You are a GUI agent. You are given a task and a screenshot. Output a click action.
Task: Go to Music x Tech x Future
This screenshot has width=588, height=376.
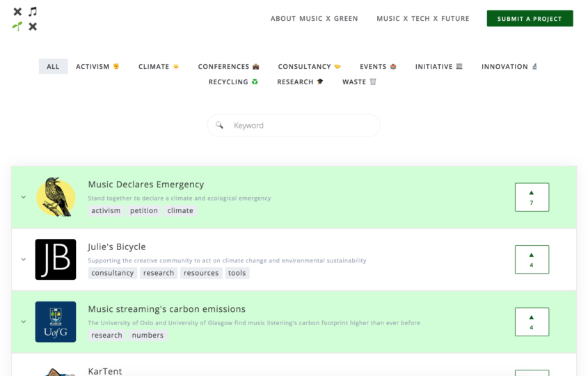pos(422,18)
